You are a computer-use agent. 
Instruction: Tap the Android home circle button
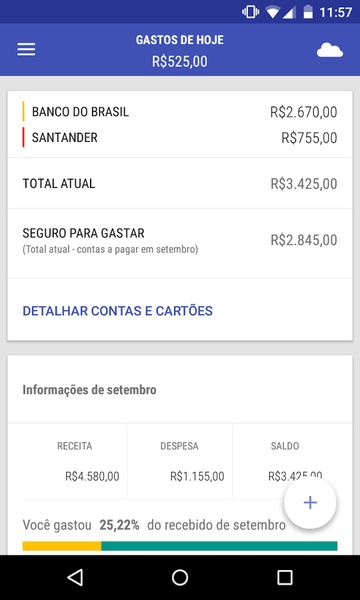(x=180, y=577)
